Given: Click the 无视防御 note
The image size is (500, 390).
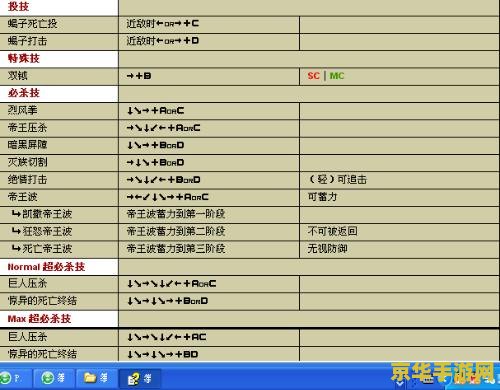Looking at the screenshot, I should [x=328, y=249].
